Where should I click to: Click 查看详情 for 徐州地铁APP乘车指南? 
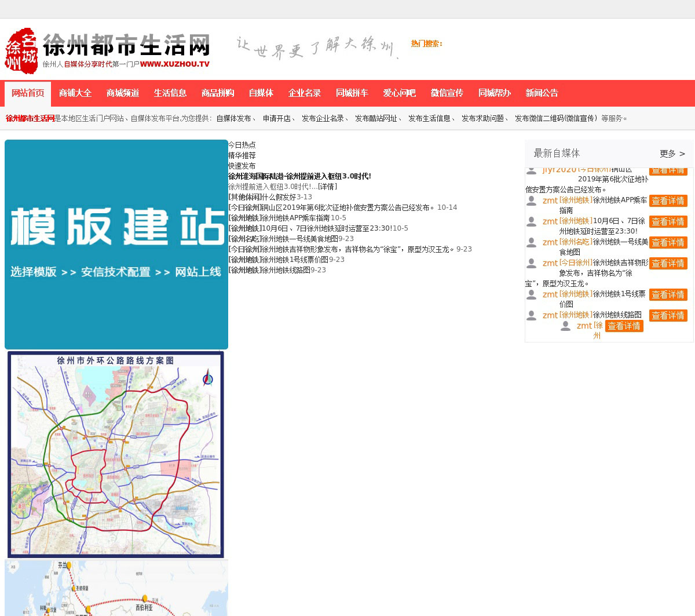click(x=668, y=201)
